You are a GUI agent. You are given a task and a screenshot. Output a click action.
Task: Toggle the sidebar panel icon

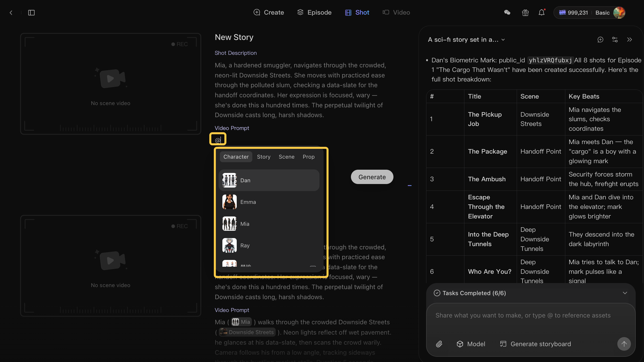click(x=31, y=13)
